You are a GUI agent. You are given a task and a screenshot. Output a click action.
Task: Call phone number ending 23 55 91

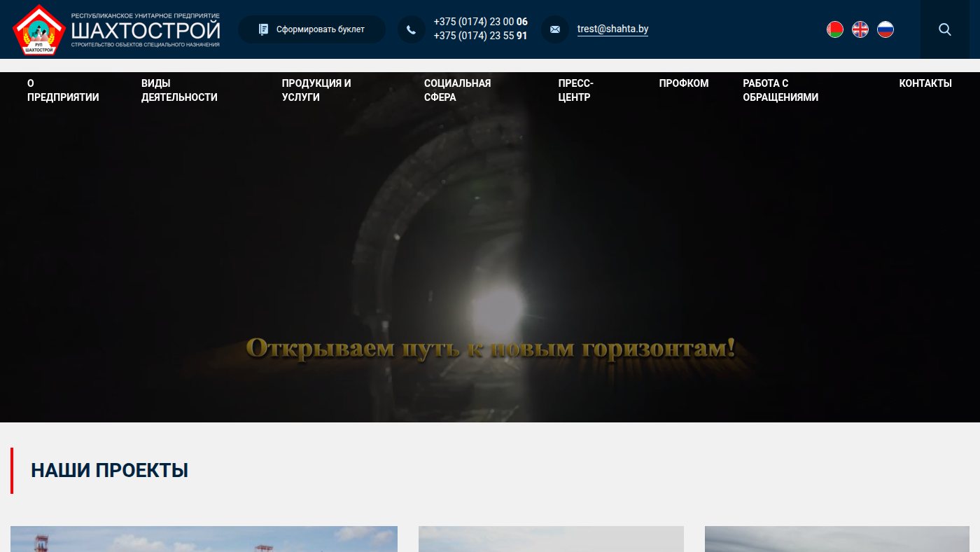click(x=481, y=36)
